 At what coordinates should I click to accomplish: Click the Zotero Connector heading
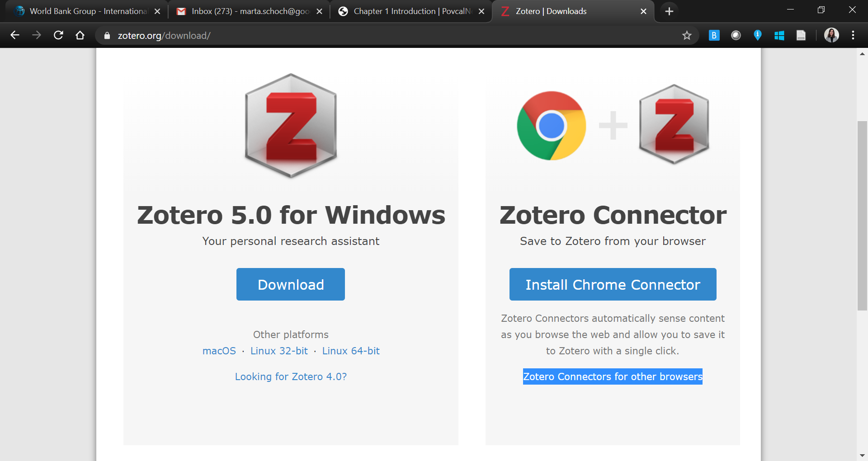(613, 215)
